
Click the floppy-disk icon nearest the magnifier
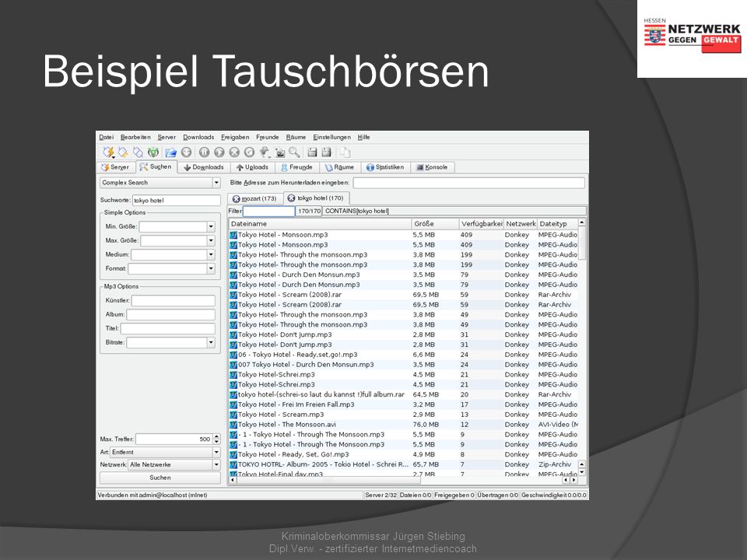coord(312,152)
